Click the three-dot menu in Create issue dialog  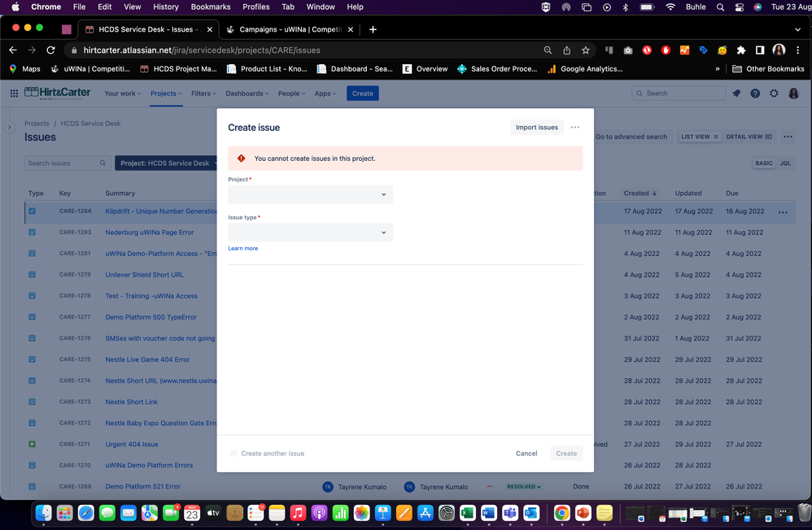tap(575, 128)
